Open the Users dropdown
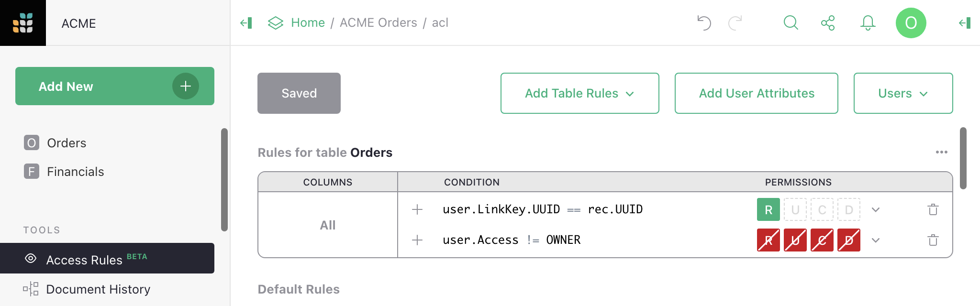The height and width of the screenshot is (306, 980). tap(902, 93)
